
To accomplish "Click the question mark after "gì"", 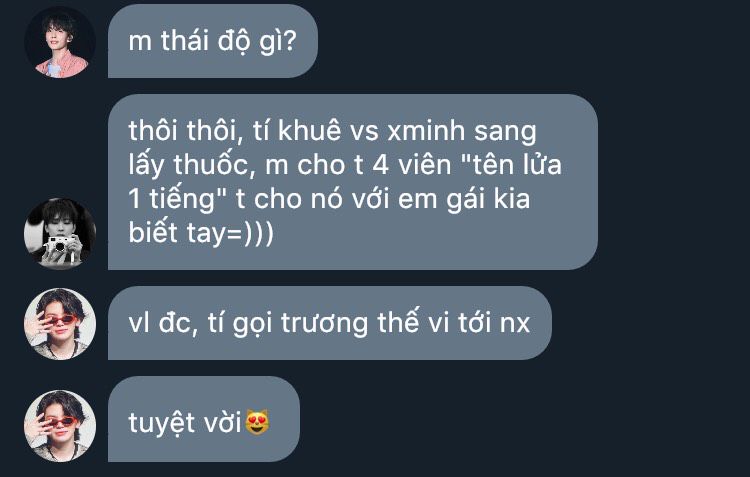I will tap(290, 41).
